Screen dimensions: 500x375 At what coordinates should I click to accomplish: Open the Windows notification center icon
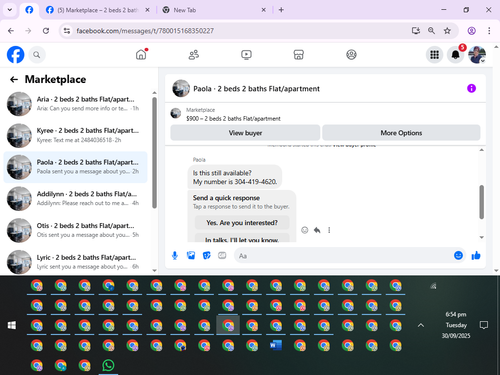click(x=484, y=325)
